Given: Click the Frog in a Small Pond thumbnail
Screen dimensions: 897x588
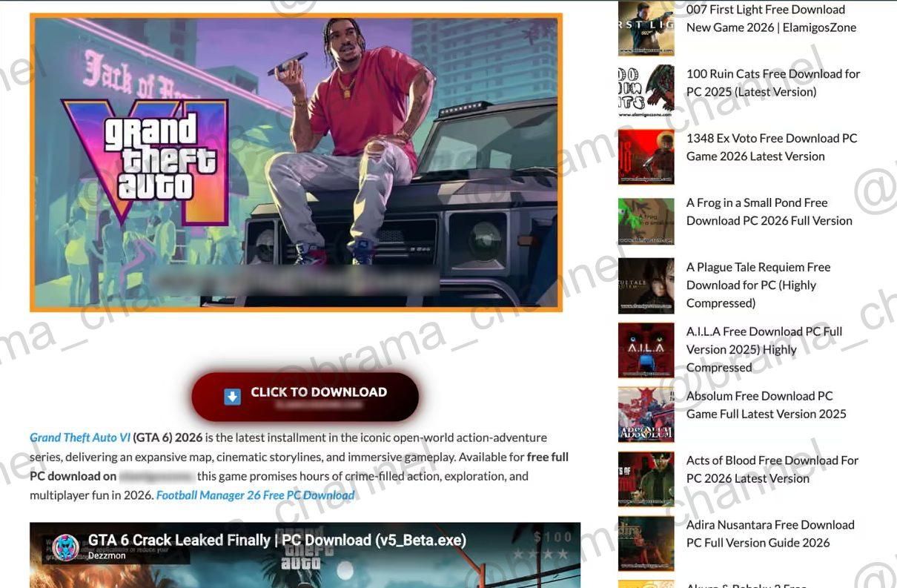Looking at the screenshot, I should (646, 221).
